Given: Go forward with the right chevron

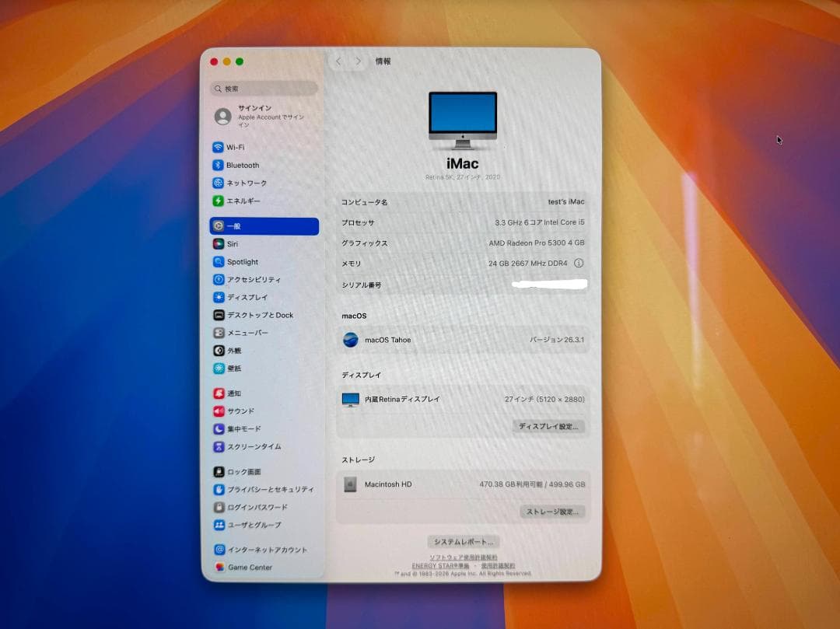Looking at the screenshot, I should pyautogui.click(x=359, y=61).
